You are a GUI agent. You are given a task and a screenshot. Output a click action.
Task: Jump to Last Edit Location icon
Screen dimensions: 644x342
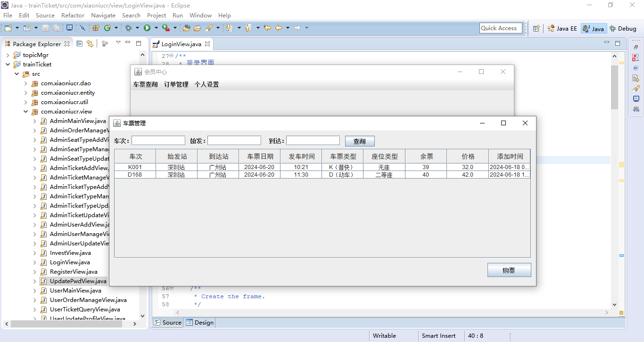click(x=267, y=28)
